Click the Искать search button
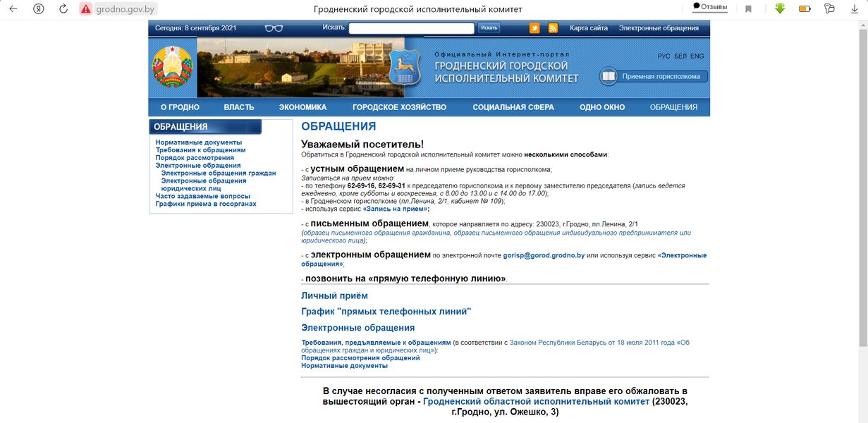The image size is (868, 423). tap(489, 28)
